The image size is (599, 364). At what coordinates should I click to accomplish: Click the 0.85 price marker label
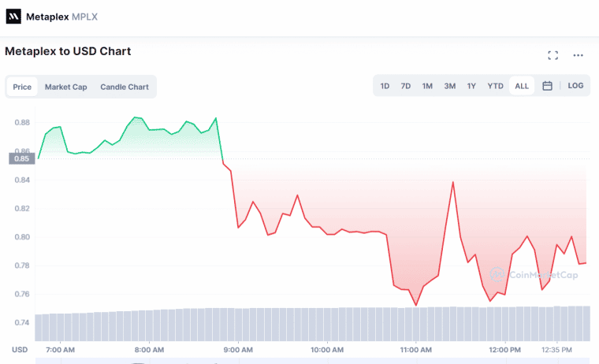[x=22, y=158]
